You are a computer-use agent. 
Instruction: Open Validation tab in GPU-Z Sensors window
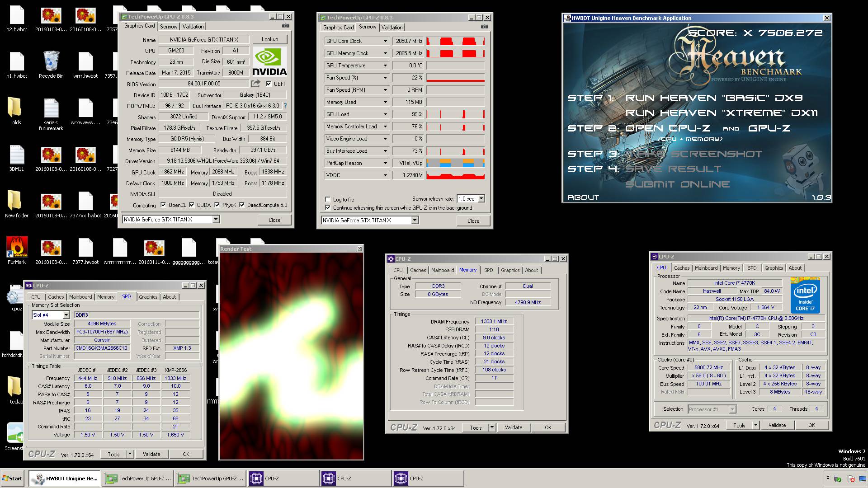point(392,28)
